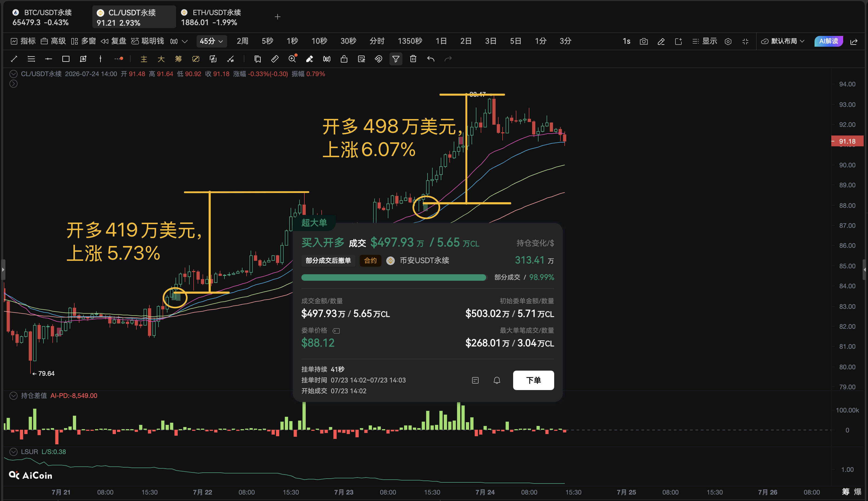Screen dimensions: 868x501
Task: Click the pencil edit icon in top toolbar
Action: 661,41
